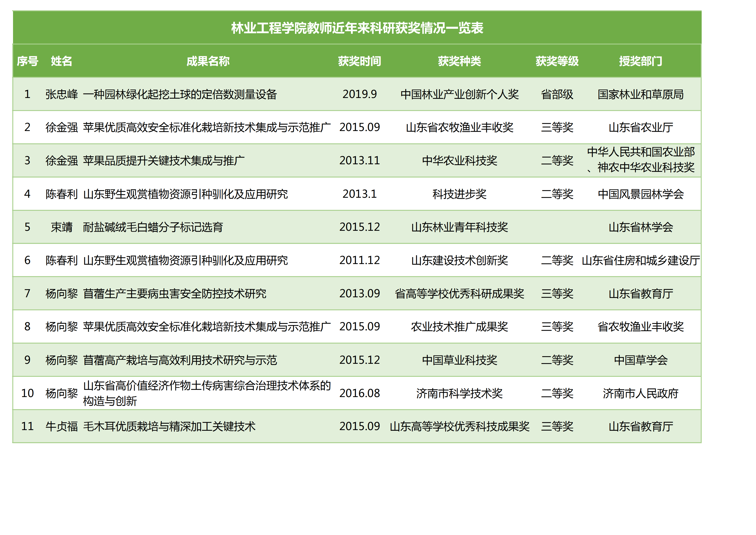
Task: Click the cell 山东省住房和城乡建设厅
Action: [x=641, y=260]
